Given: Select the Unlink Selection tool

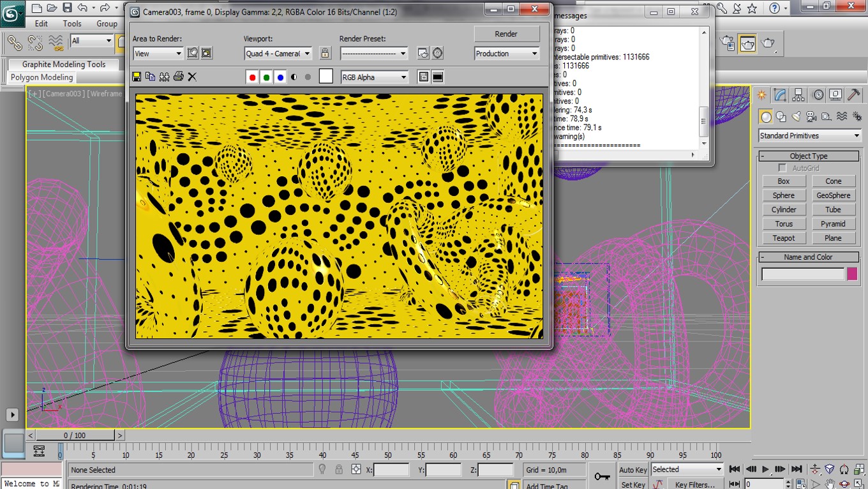Looking at the screenshot, I should 35,43.
